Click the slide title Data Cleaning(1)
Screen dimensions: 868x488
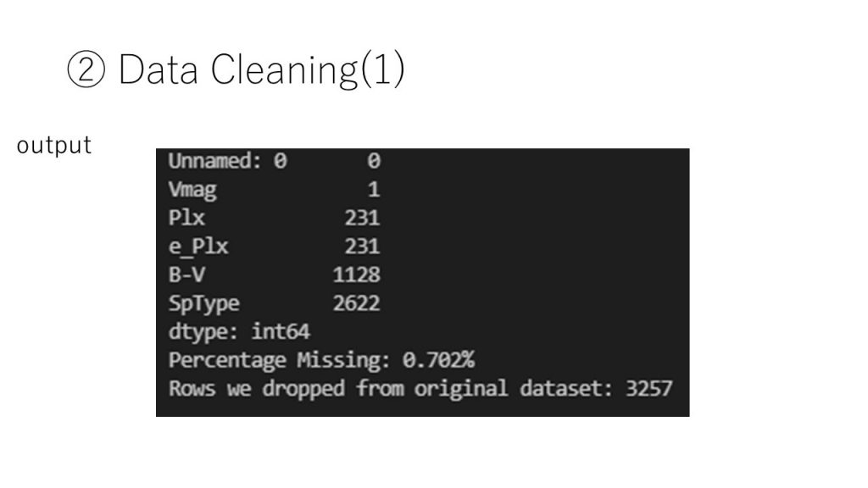click(261, 69)
